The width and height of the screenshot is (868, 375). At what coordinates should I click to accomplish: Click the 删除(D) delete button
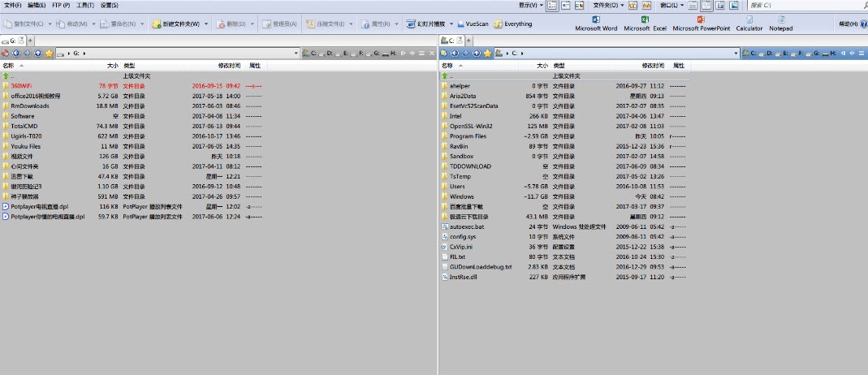pos(231,24)
